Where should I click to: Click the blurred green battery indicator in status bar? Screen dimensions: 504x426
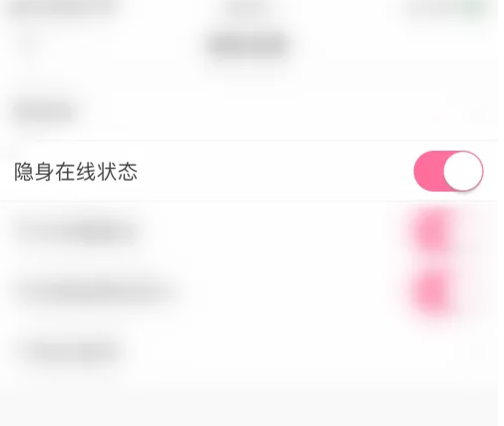475,7
